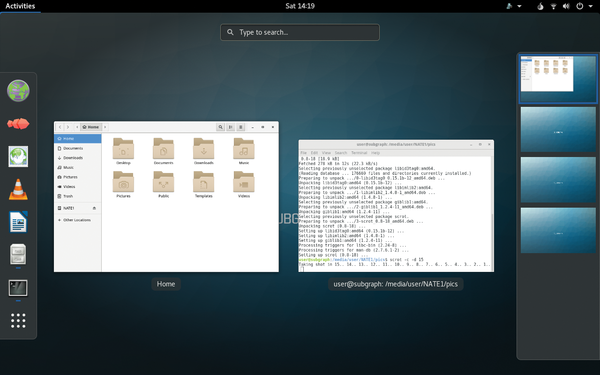
Task: Click the list view toggle in Home window
Action: pos(230,127)
